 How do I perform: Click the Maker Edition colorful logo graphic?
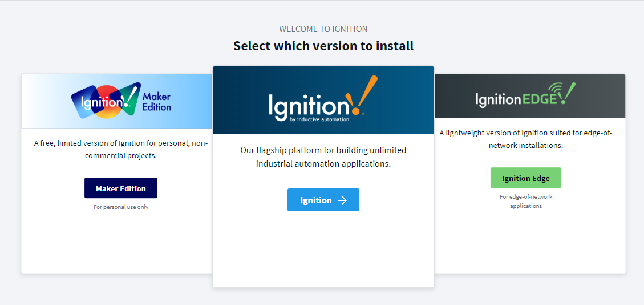click(x=106, y=101)
